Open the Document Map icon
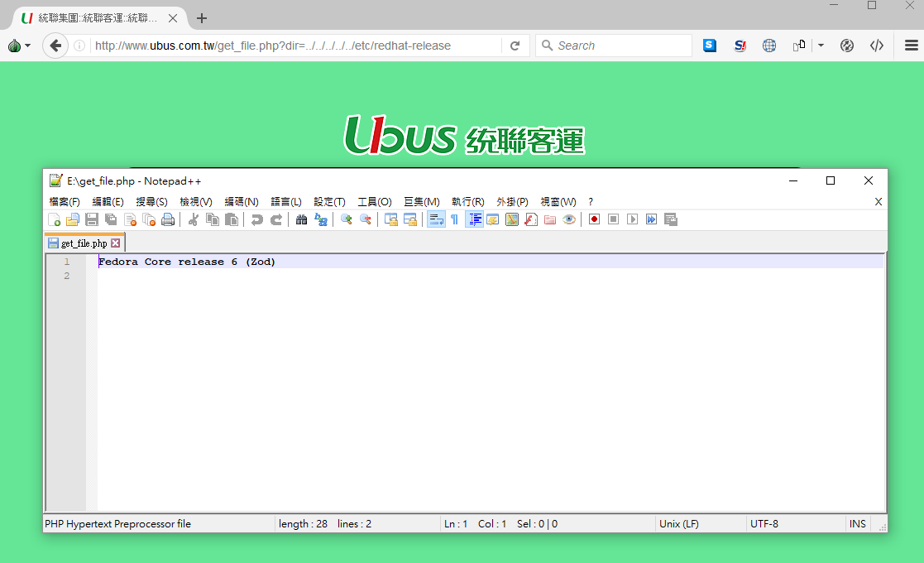Image resolution: width=924 pixels, height=563 pixels. tap(512, 220)
